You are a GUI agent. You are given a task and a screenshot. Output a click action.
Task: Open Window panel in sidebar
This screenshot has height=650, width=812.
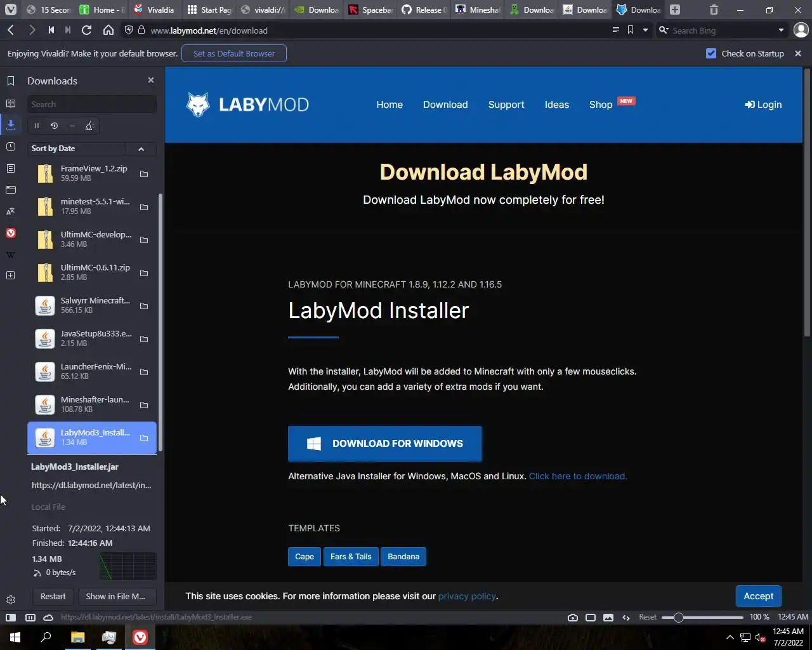pos(11,190)
